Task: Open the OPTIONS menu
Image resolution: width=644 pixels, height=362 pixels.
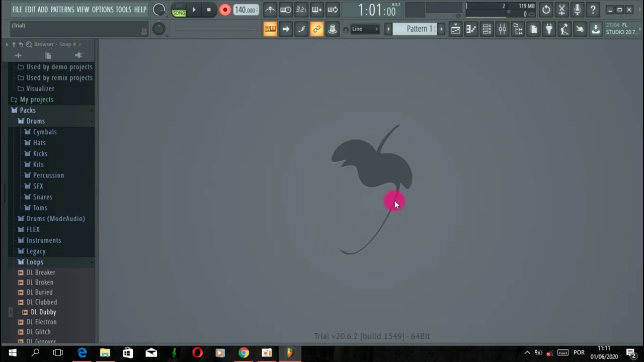Action: coord(103,10)
